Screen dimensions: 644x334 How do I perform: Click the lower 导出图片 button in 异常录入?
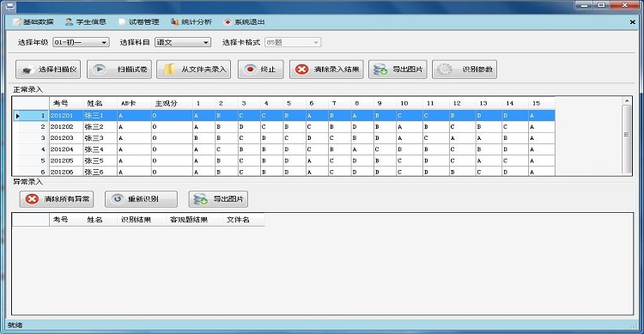(218, 199)
